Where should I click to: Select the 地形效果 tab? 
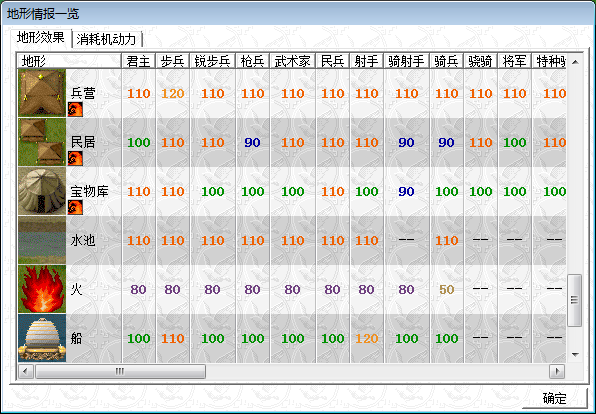click(41, 38)
